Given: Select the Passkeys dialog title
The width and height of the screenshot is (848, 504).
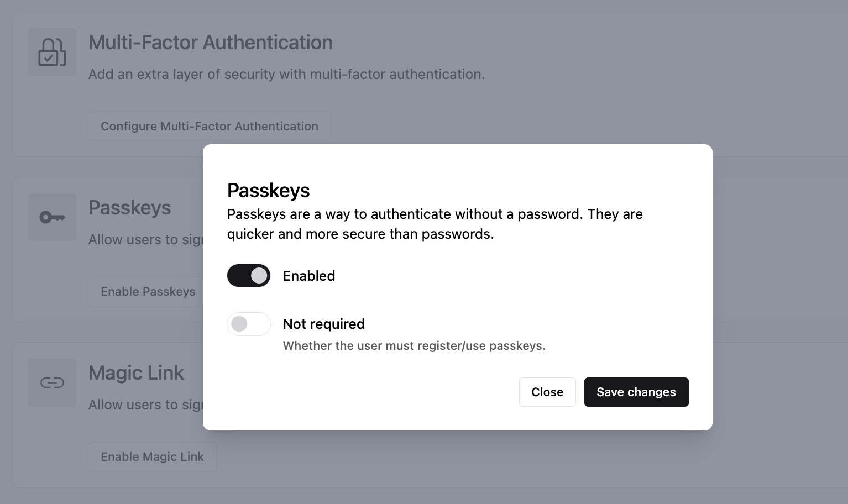Looking at the screenshot, I should [268, 190].
